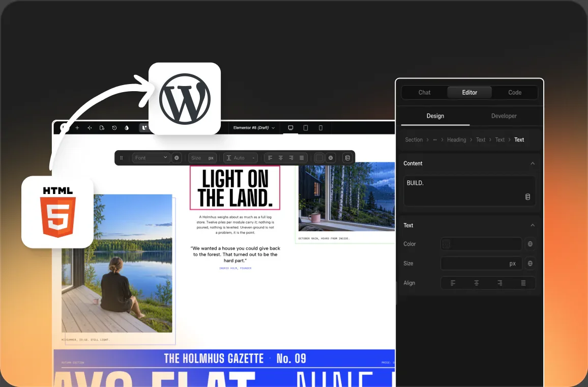588x387 pixels.
Task: Click the MIDSUMMER STILL LIGHT photo caption
Action: click(85, 340)
